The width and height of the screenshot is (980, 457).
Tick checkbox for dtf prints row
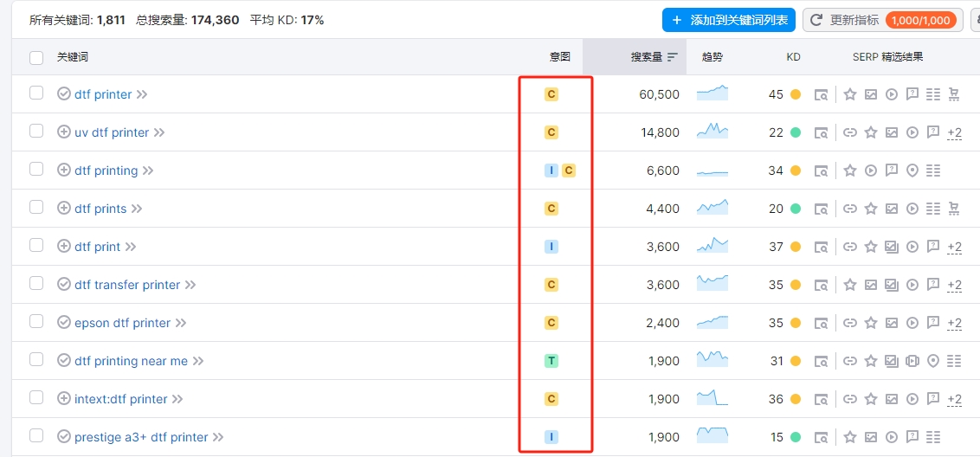[x=36, y=208]
